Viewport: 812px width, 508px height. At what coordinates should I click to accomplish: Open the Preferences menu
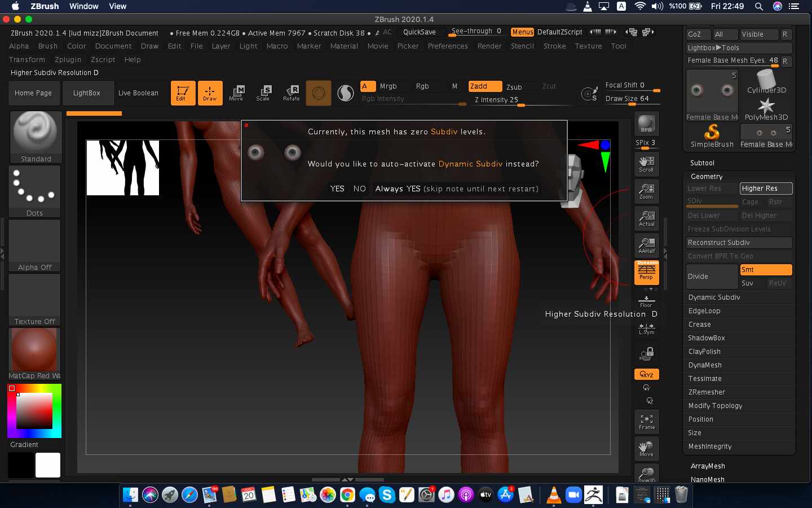point(448,46)
